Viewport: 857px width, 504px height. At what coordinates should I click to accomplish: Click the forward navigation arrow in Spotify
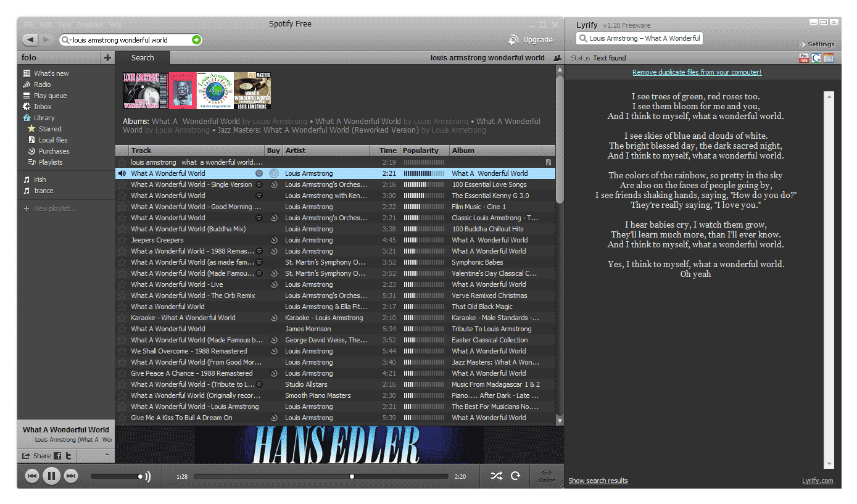pos(46,40)
